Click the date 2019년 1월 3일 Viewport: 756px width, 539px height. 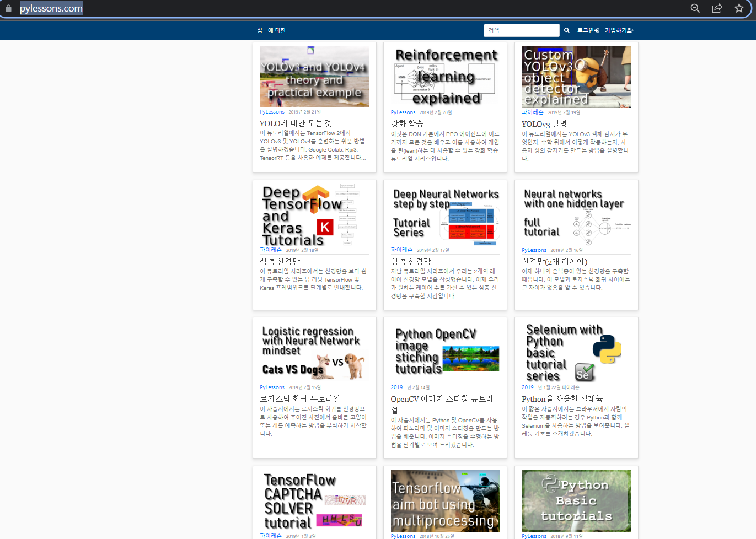tap(301, 536)
